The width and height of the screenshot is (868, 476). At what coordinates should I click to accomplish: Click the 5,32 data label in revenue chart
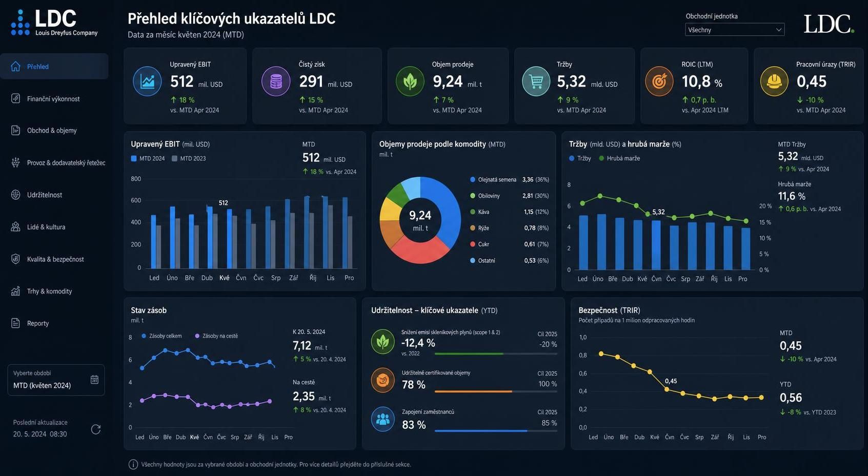[658, 212]
